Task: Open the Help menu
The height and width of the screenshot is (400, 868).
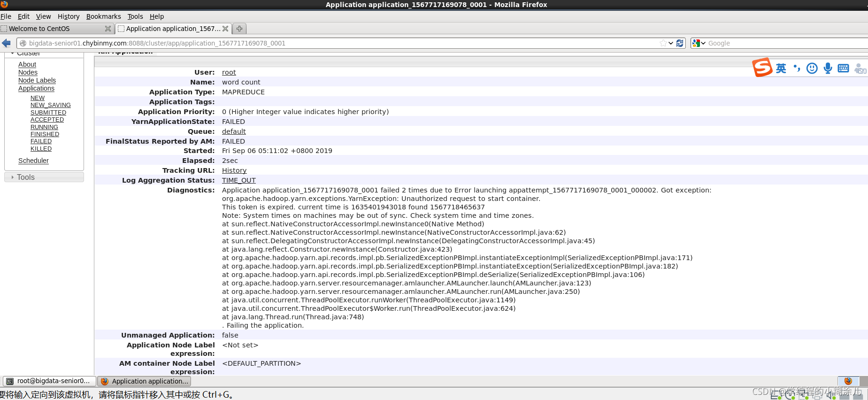Action: coord(157,16)
